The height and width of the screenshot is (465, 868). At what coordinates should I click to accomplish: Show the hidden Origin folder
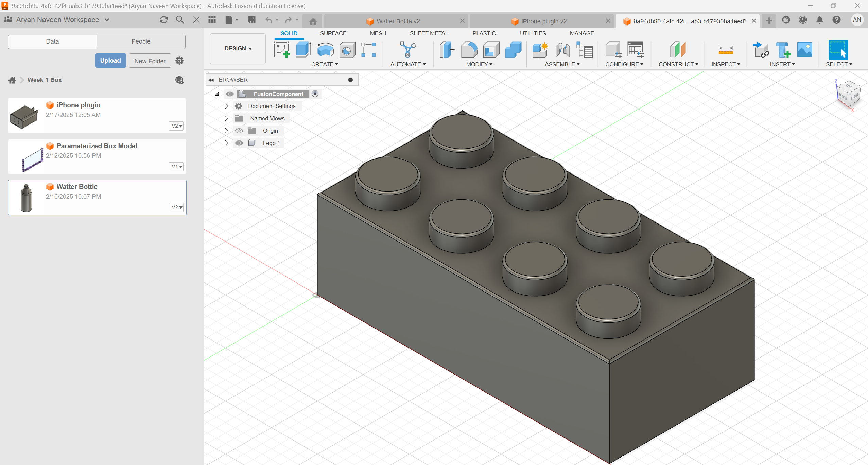239,131
